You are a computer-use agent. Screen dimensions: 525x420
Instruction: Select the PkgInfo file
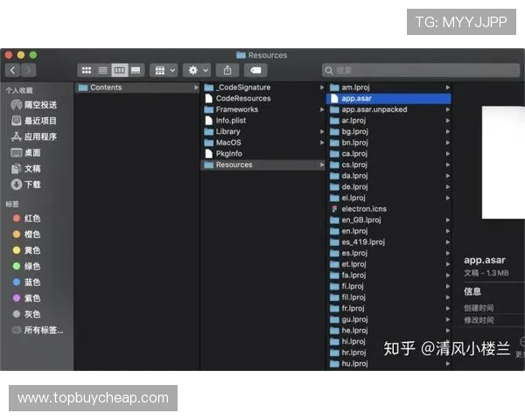coord(262,154)
